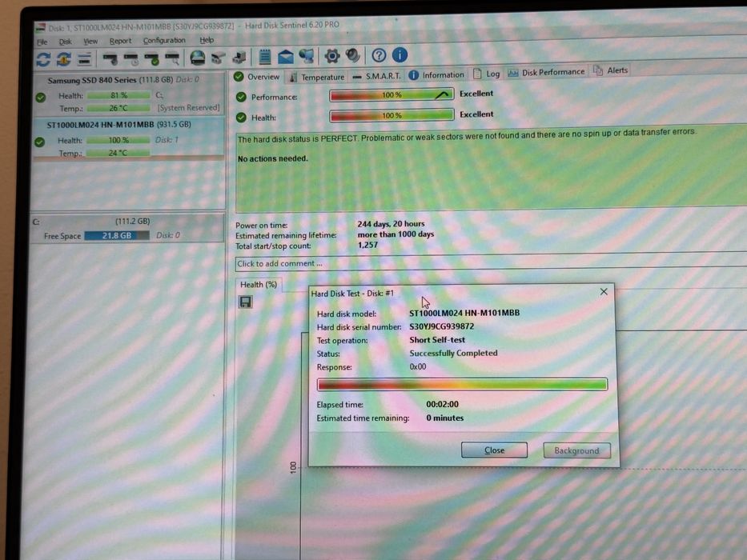This screenshot has height=560, width=747.
Task: Click elapsed time value 00:02:00
Action: [x=442, y=404]
